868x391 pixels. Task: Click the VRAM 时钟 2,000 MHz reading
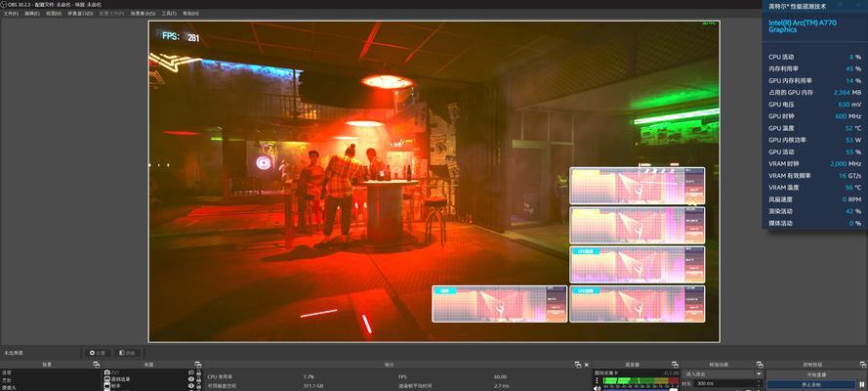coord(814,164)
